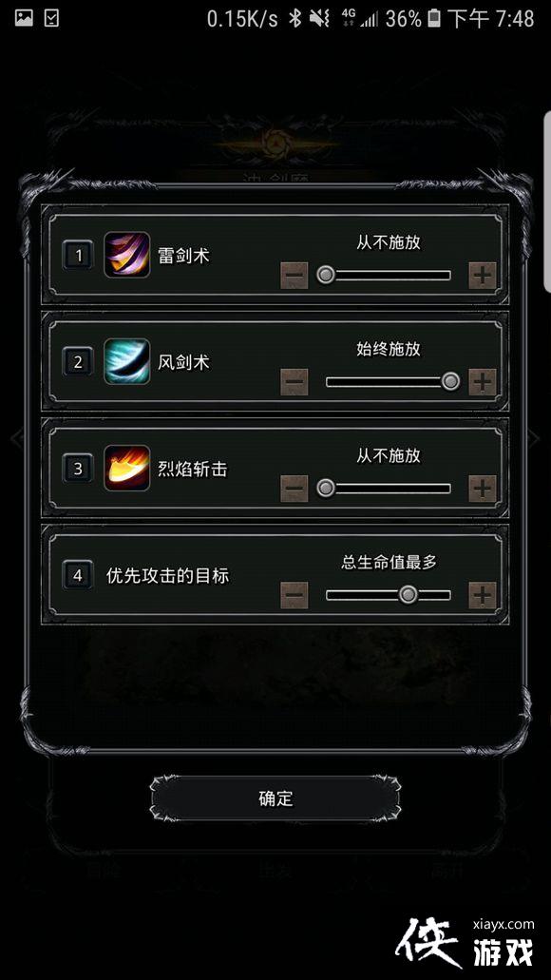Click minus for 优先攻击的目标 setting
Screen dimensions: 551x980
coord(294,595)
